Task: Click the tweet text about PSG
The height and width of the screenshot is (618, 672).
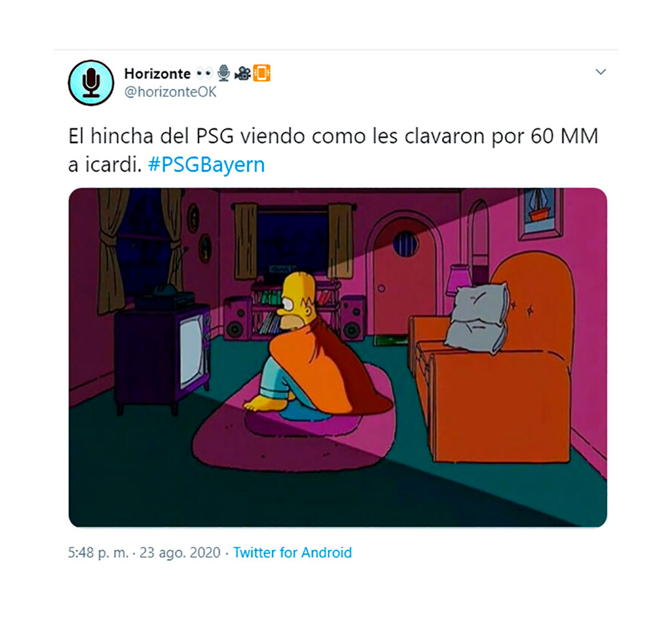Action: tap(333, 150)
